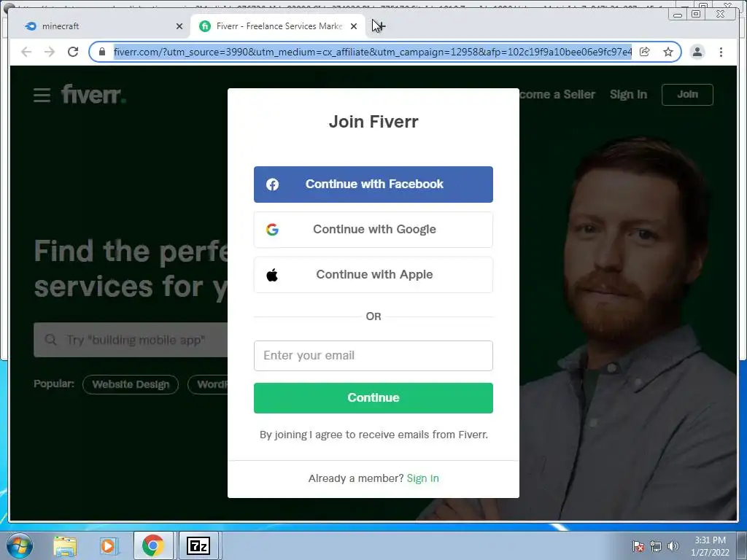
Task: Select the Website Design popular tag
Action: pyautogui.click(x=131, y=384)
